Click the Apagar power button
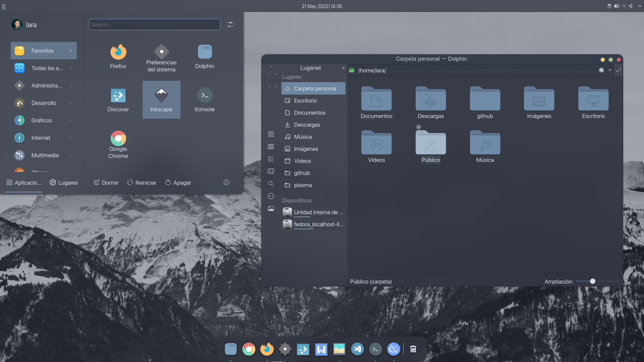This screenshot has width=644, height=362. coord(178,183)
